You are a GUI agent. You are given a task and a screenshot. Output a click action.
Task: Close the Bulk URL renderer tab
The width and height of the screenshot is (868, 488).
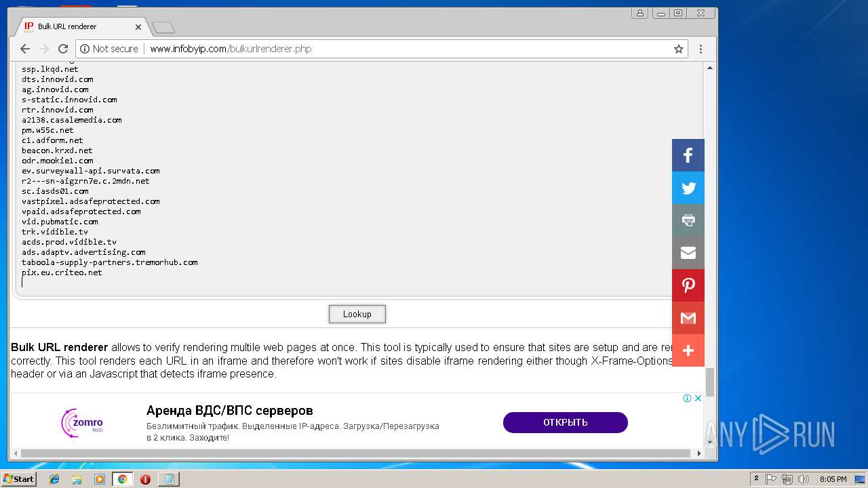pos(138,27)
